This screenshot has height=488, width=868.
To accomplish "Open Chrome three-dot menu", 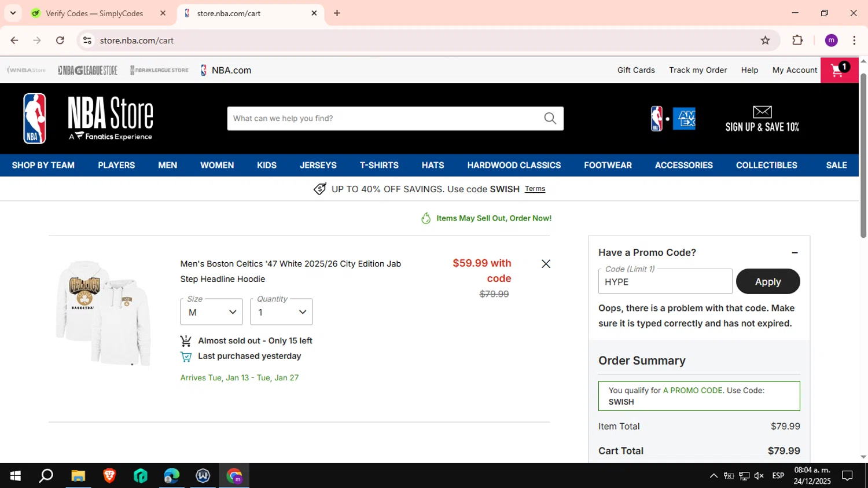I will (854, 41).
